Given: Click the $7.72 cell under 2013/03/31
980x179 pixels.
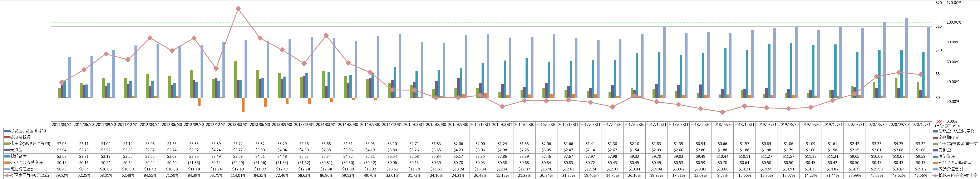Looking at the screenshot, I should [238, 144].
